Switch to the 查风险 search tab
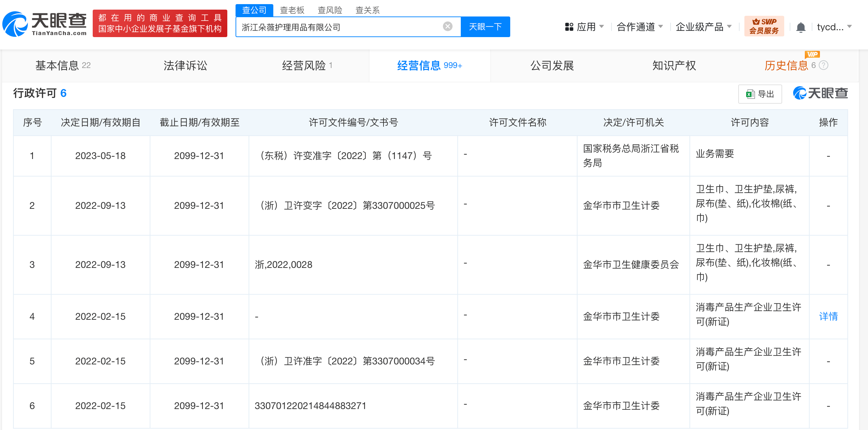The width and height of the screenshot is (868, 430). tap(330, 10)
